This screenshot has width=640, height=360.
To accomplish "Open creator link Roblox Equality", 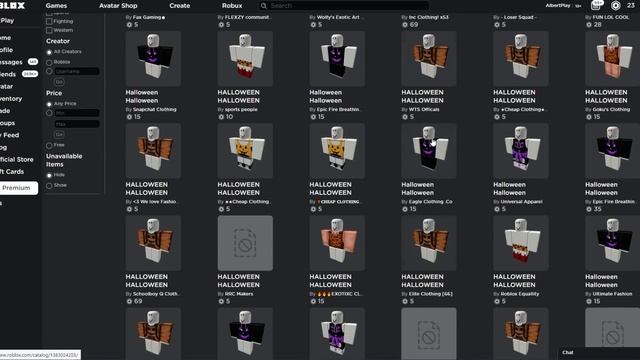I will pyautogui.click(x=520, y=294).
